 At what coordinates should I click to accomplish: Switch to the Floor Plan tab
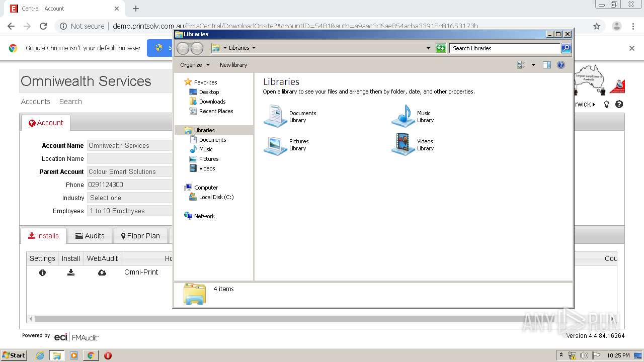[x=140, y=236]
